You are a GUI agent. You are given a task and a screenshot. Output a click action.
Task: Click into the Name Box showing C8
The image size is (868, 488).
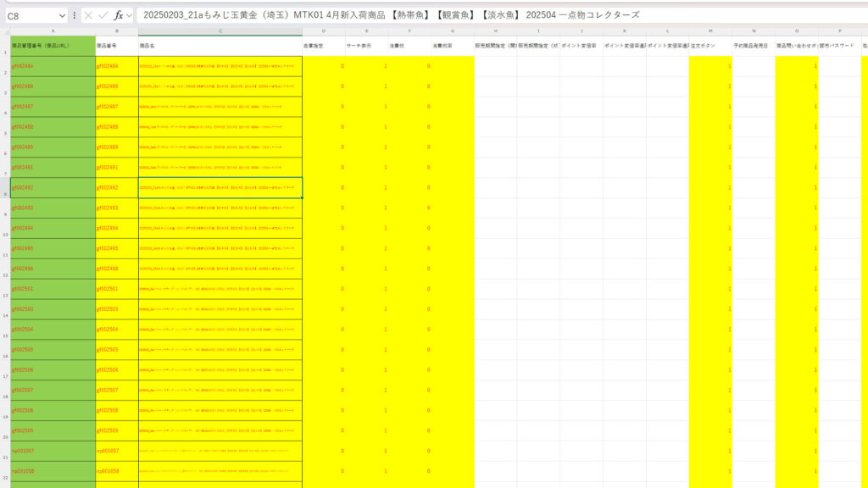point(32,16)
